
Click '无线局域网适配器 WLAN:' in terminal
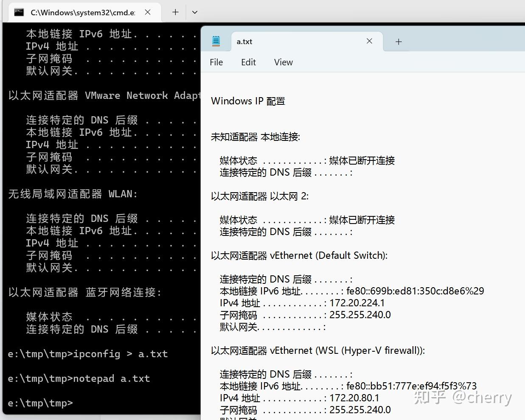click(x=73, y=194)
